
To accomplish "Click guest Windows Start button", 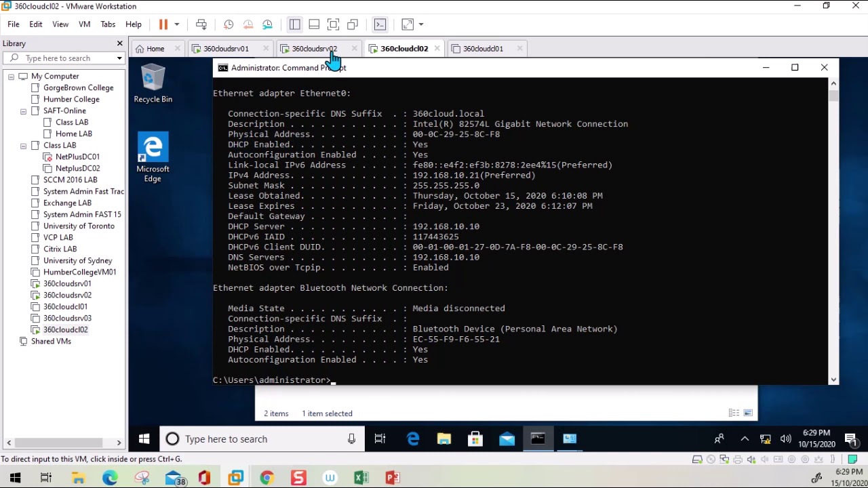I will [144, 439].
